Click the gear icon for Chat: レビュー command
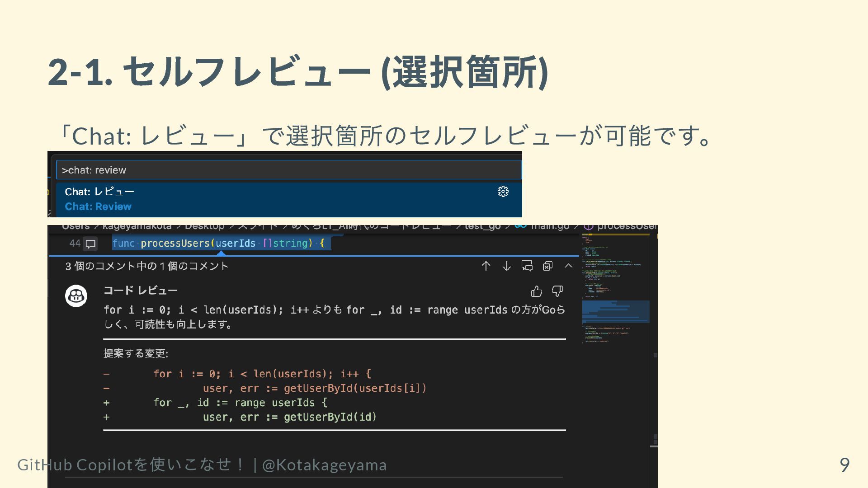The height and width of the screenshot is (488, 868). pyautogui.click(x=503, y=192)
